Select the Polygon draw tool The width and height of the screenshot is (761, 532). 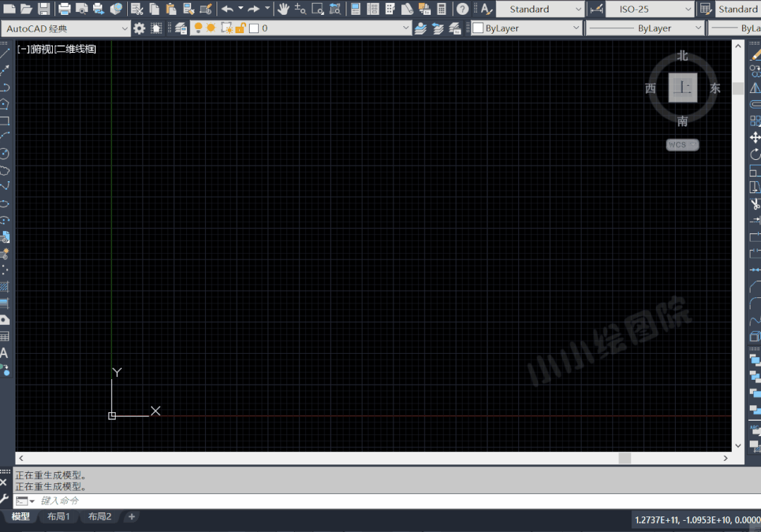click(x=5, y=104)
